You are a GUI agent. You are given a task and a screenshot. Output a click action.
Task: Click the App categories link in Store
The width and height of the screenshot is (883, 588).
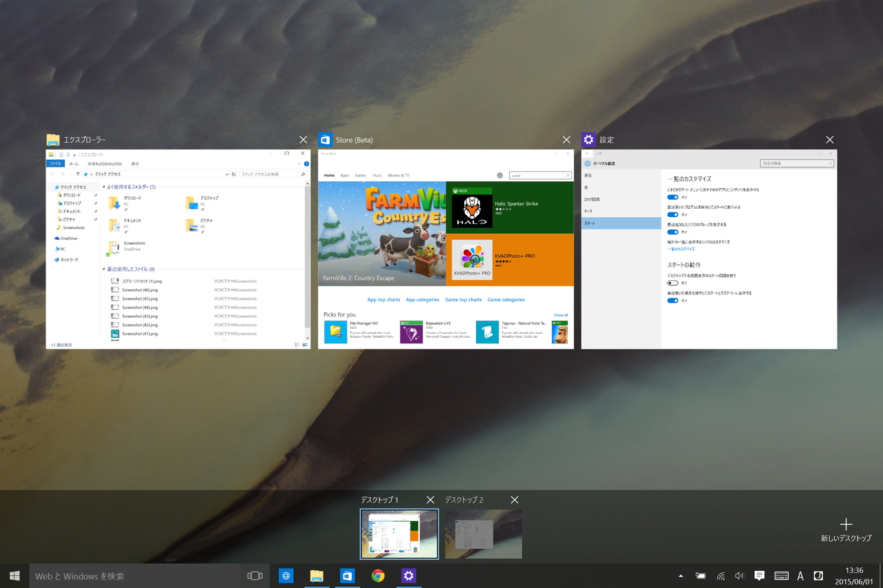point(422,300)
